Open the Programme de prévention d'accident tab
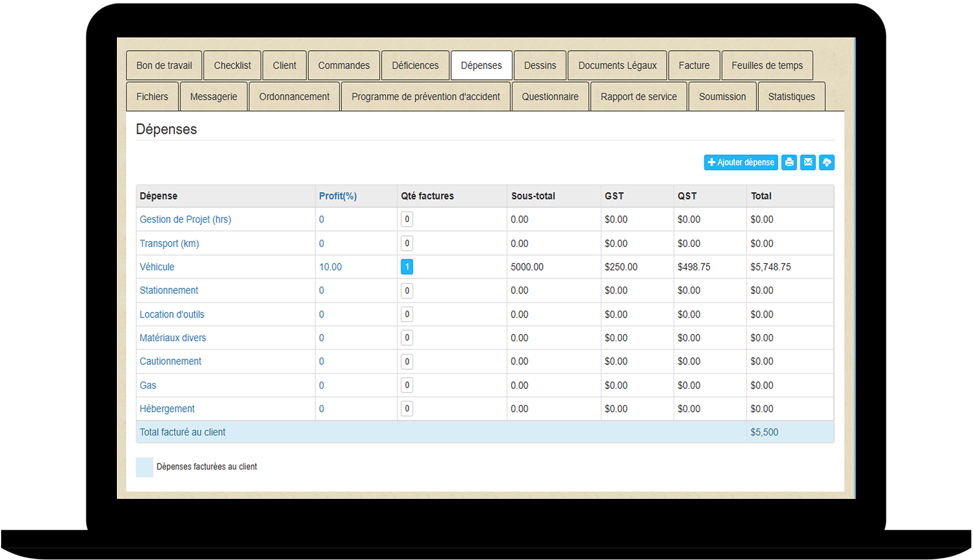The image size is (973, 560). point(425,97)
